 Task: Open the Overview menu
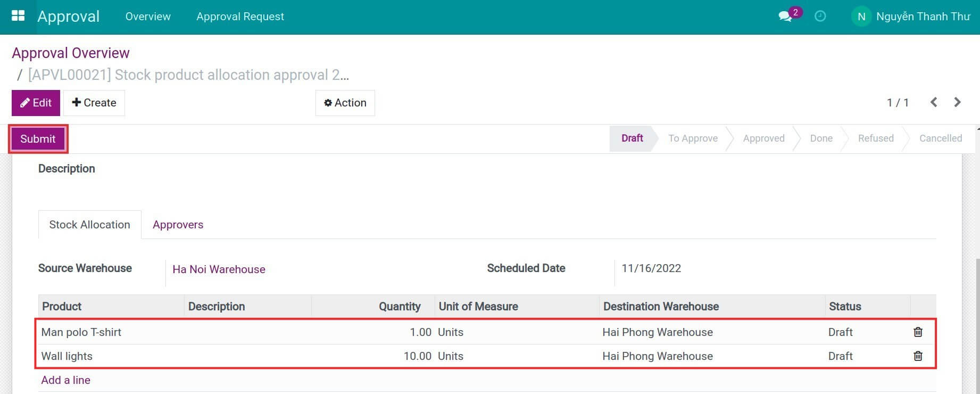[x=148, y=17]
